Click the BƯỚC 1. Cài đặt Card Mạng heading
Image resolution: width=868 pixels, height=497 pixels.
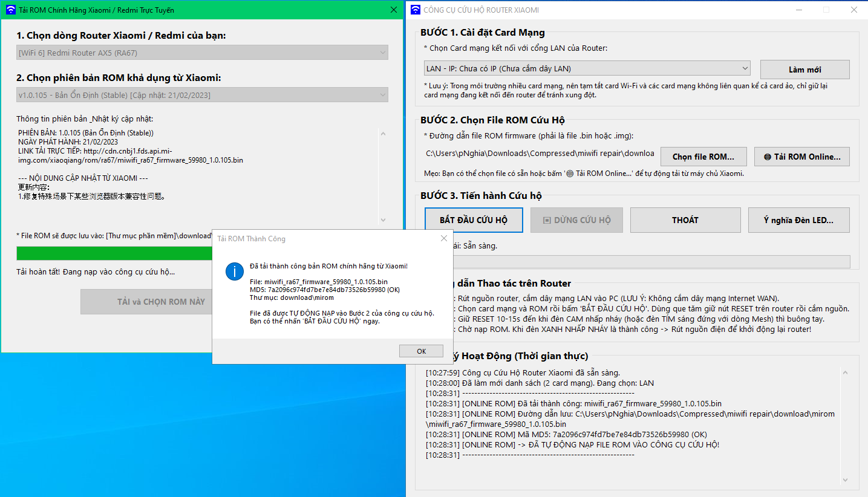pyautogui.click(x=483, y=33)
